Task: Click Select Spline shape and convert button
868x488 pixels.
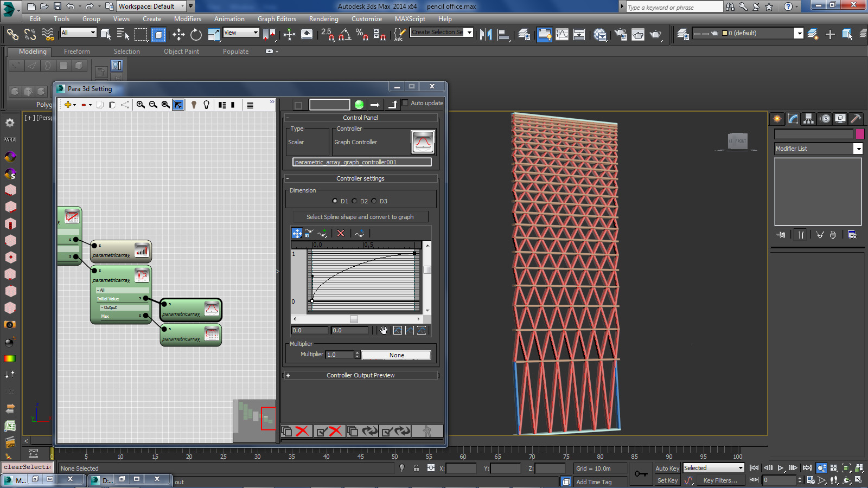Action: click(360, 217)
